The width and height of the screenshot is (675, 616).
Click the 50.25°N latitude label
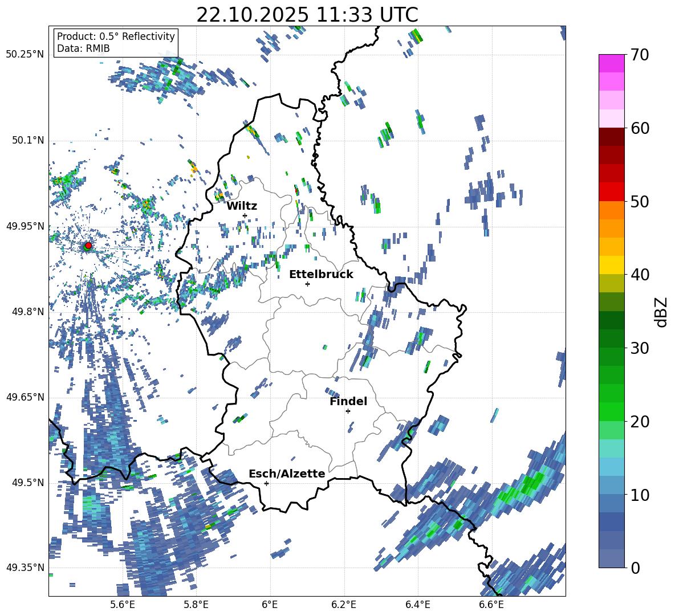(x=25, y=55)
